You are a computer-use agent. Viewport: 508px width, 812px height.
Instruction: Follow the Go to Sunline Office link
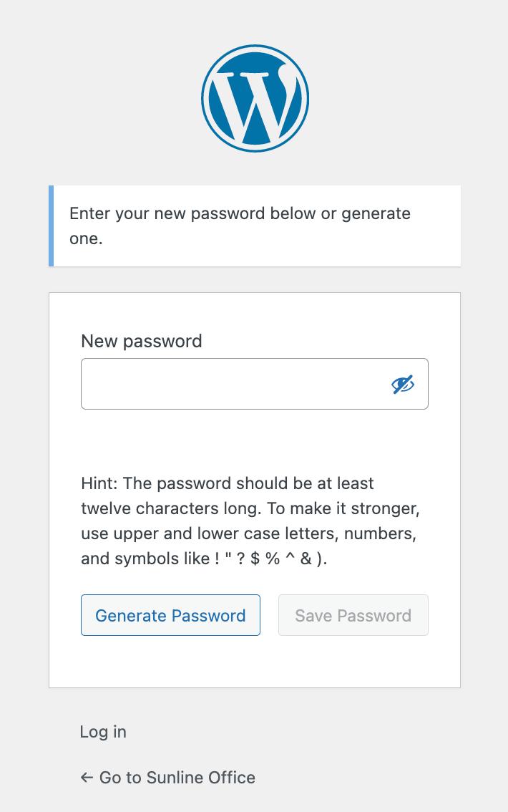177,778
